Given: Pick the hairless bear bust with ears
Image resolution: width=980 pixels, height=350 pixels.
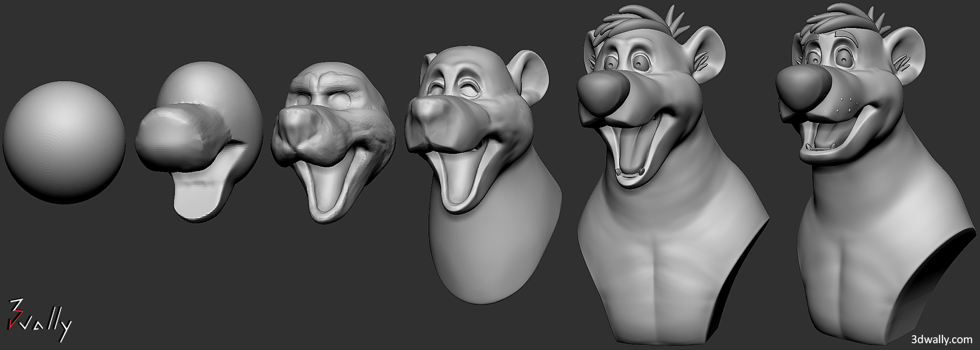Looking at the screenshot, I should 483,174.
